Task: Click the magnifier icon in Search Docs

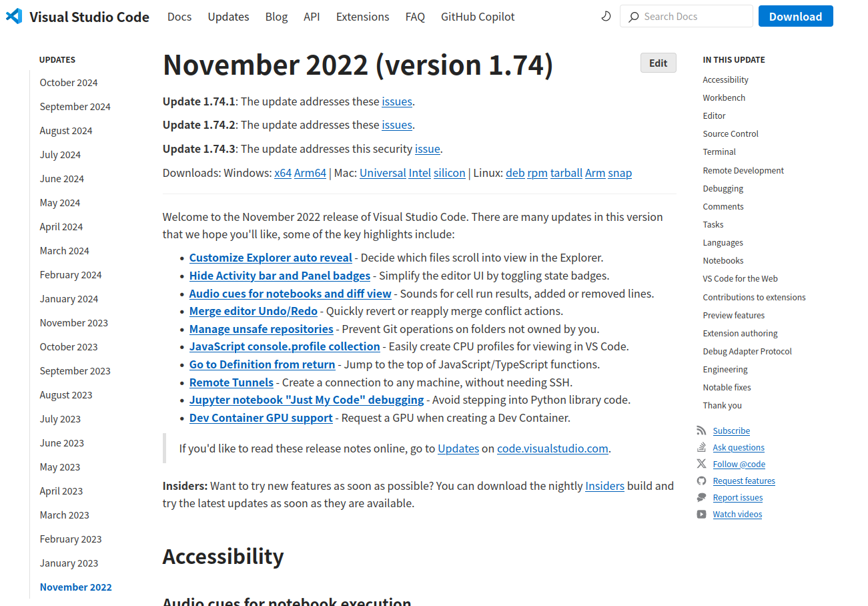Action: [x=634, y=17]
